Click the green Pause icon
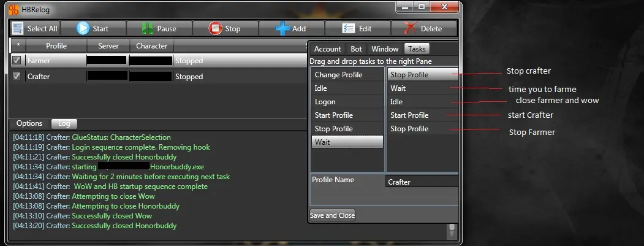Image resolution: width=644 pixels, height=246 pixels. coord(148,28)
